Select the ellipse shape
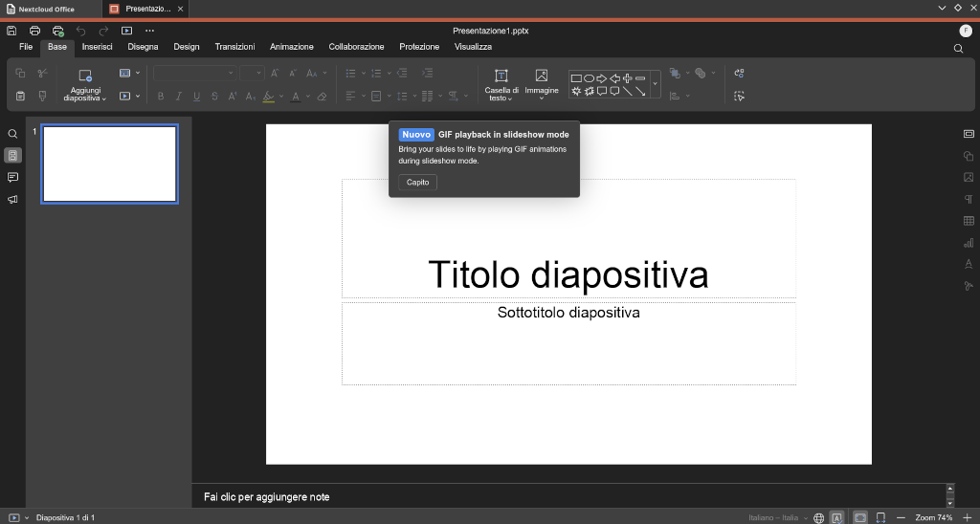This screenshot has width=980, height=524. click(x=589, y=78)
